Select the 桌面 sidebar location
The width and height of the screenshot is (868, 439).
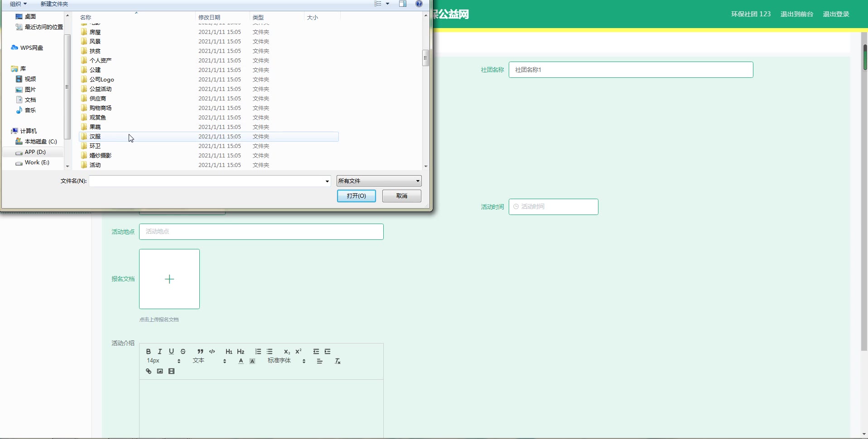(x=26, y=16)
